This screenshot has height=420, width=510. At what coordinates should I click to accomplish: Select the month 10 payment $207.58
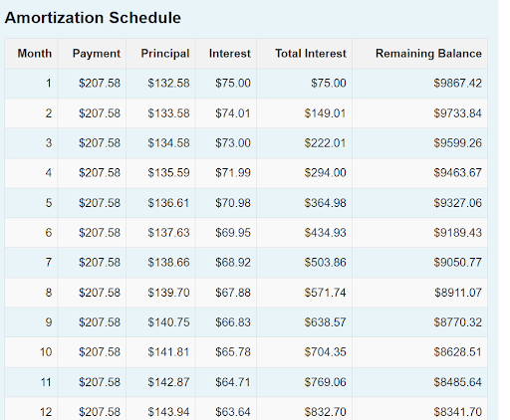(x=100, y=352)
